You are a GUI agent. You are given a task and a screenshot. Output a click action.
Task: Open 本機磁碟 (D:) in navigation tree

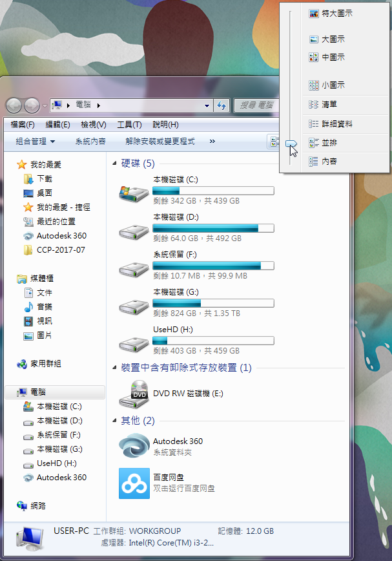(x=52, y=421)
